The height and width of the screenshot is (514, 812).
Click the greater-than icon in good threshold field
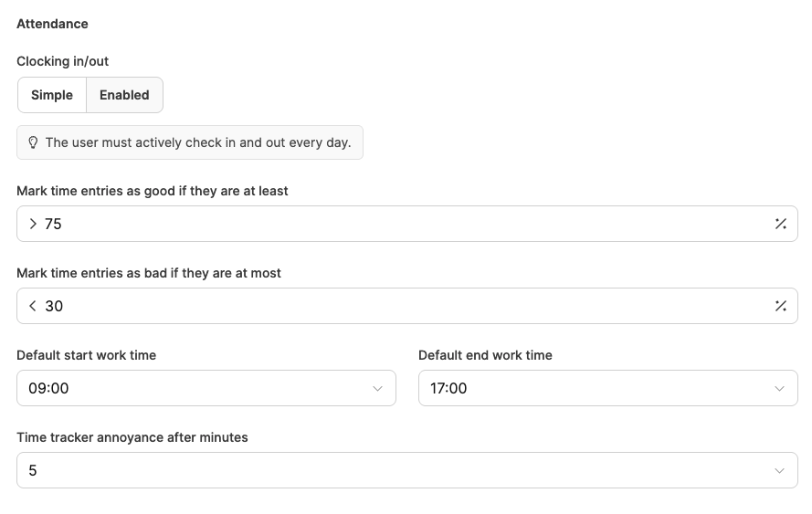(x=33, y=224)
